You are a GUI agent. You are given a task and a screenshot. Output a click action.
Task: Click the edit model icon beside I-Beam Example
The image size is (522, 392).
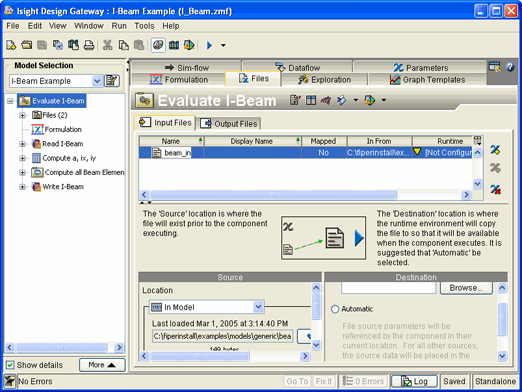pos(112,81)
